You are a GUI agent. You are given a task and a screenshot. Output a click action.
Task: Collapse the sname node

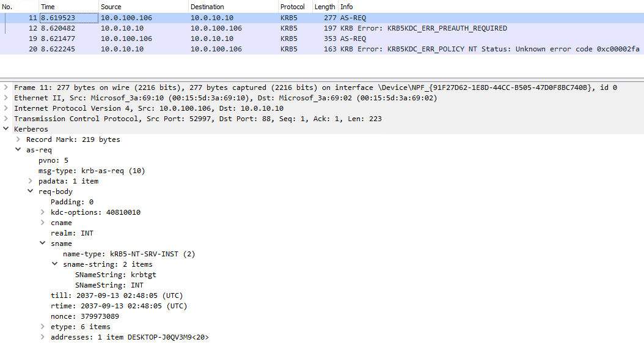click(x=43, y=243)
